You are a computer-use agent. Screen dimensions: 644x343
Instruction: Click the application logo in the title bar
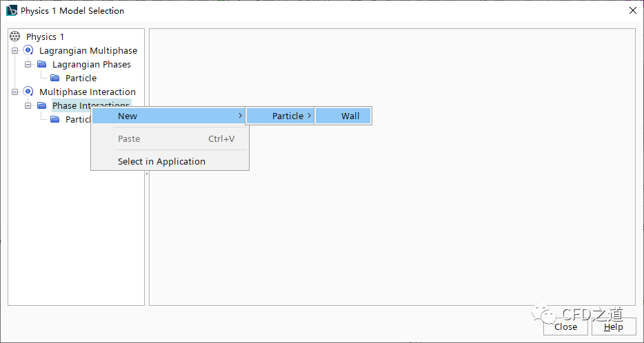pyautogui.click(x=12, y=10)
